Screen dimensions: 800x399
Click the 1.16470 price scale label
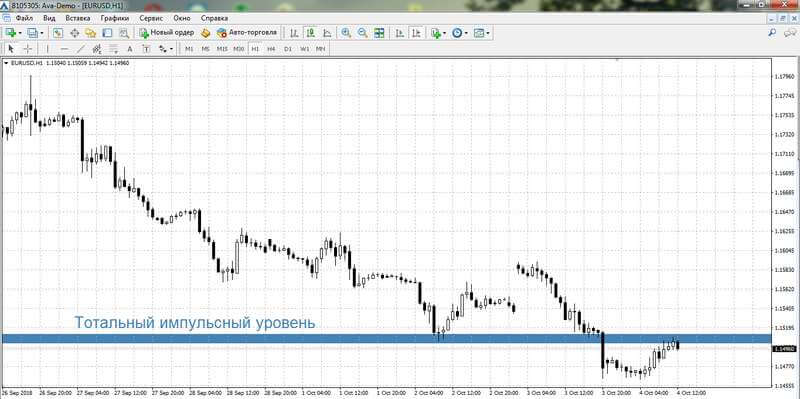783,212
